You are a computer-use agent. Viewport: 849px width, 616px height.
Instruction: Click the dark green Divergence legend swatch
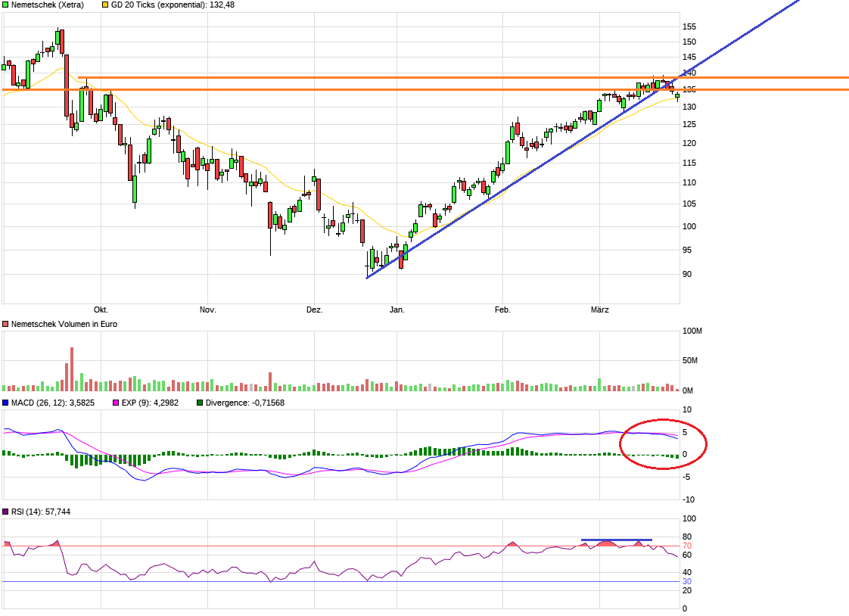(200, 403)
